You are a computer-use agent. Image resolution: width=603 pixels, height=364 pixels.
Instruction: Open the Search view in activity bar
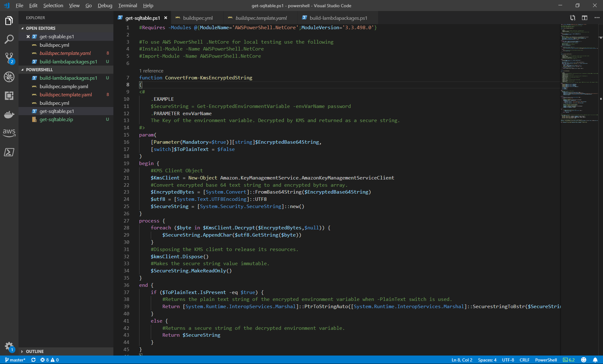pyautogui.click(x=9, y=39)
